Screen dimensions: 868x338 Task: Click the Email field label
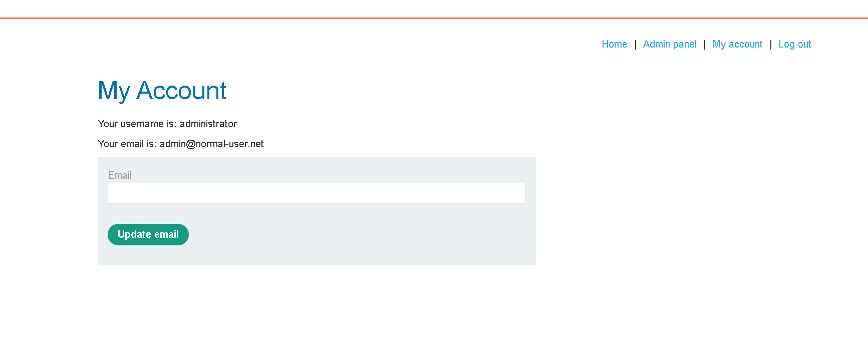tap(120, 175)
